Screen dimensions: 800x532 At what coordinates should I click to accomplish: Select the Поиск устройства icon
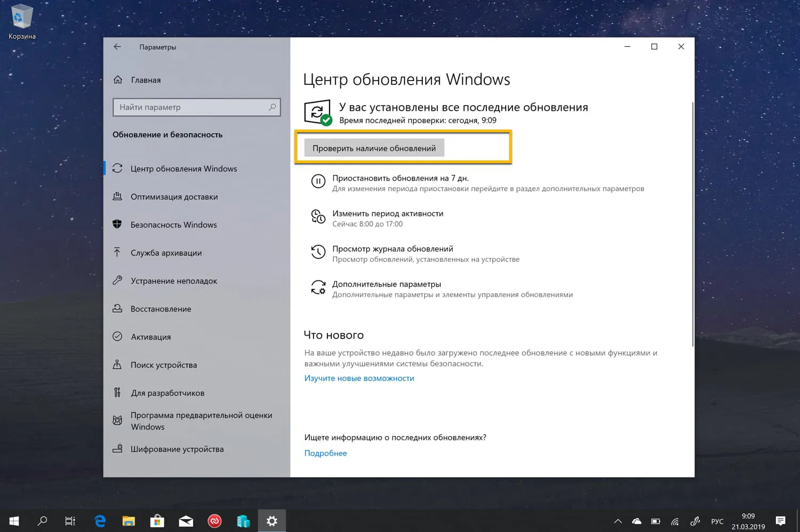pyautogui.click(x=118, y=365)
